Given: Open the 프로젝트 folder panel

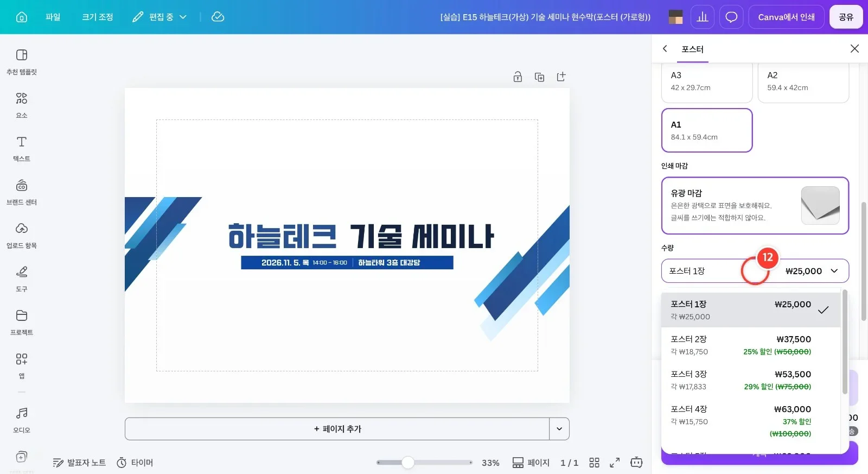Looking at the screenshot, I should coord(22,322).
